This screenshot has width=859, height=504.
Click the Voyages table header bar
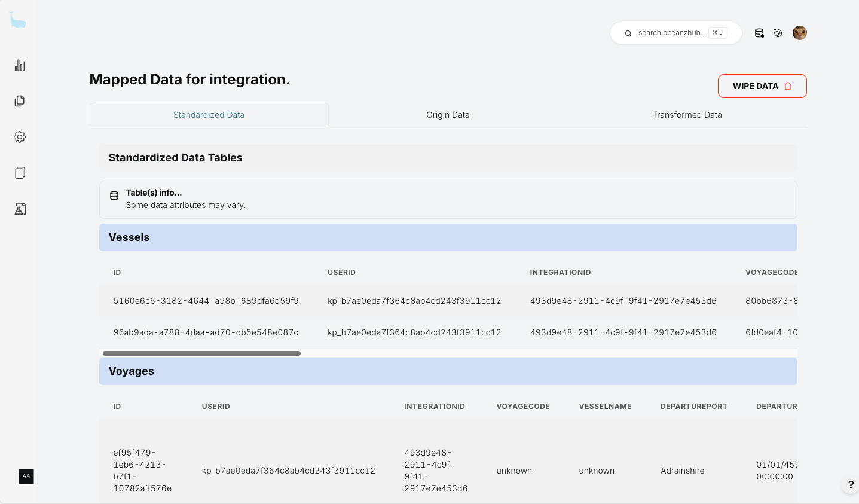448,371
